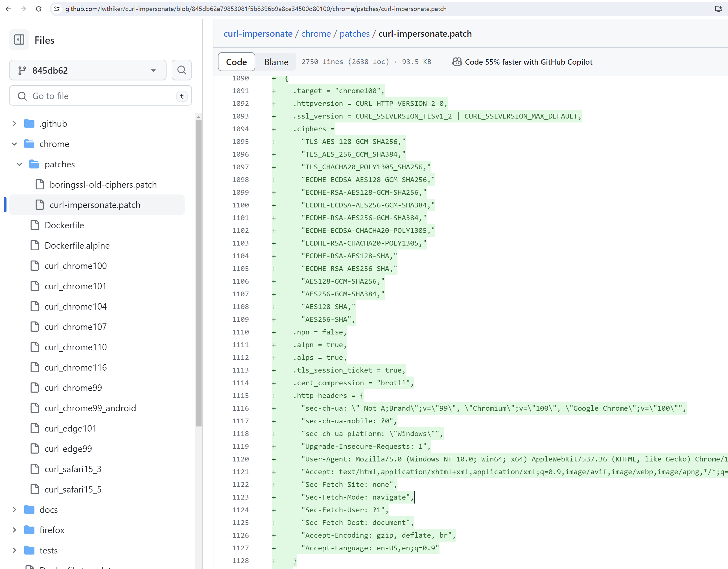Open the curl-impersonate breadcrumb link
Viewport: 728px width, 569px height.
258,34
